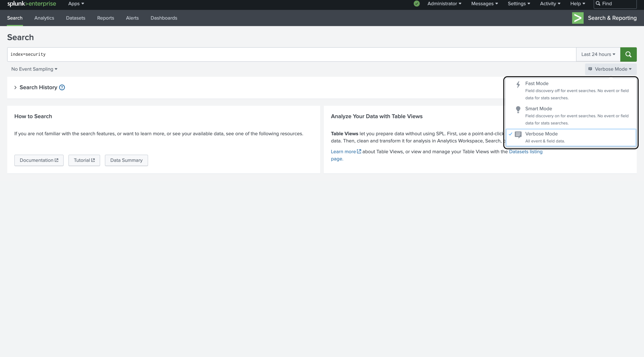644x357 pixels.
Task: Open the Last 24 hours time range picker
Action: (x=597, y=54)
